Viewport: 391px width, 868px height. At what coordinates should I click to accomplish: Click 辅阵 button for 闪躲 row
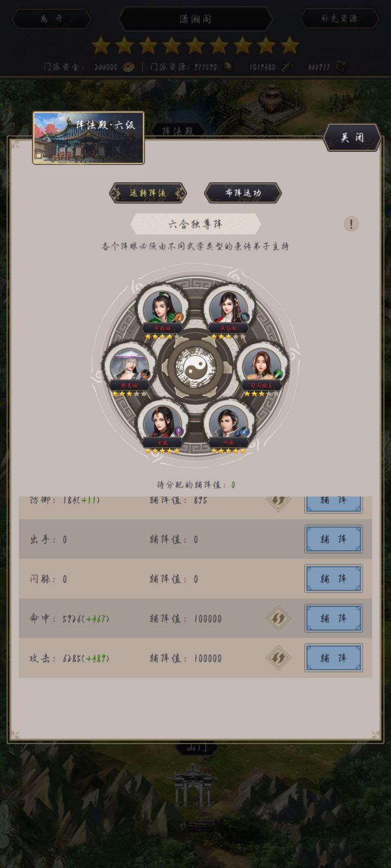(333, 578)
